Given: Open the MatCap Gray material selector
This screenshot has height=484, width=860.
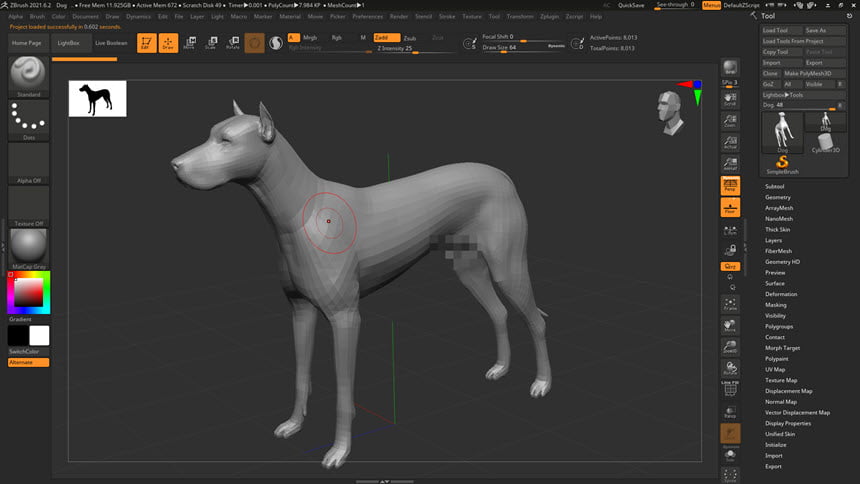Looking at the screenshot, I should pos(29,249).
